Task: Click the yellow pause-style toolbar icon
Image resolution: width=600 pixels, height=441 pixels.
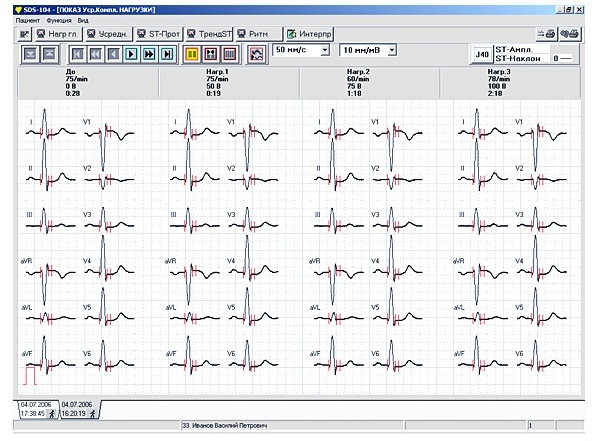Action: 192,54
